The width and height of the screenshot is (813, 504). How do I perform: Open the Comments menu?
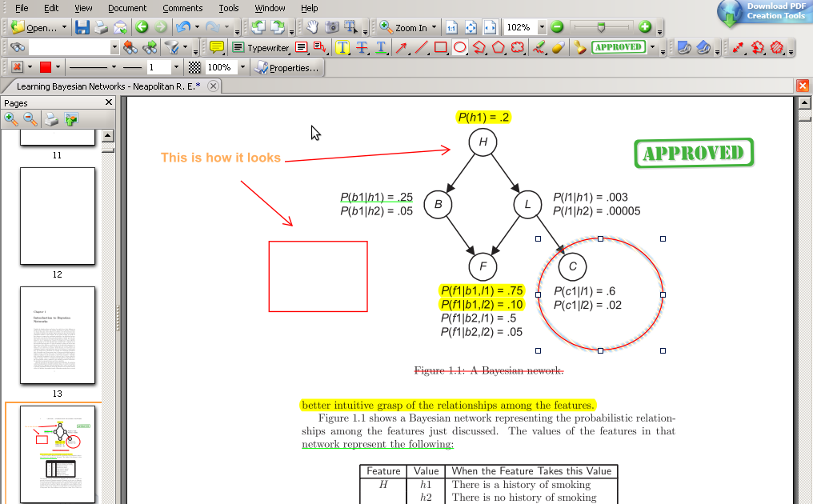click(182, 8)
